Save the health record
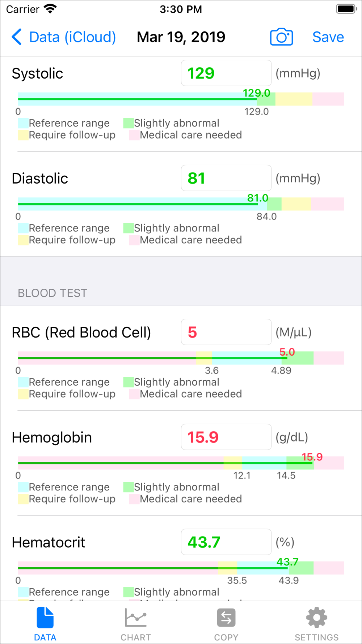Image resolution: width=362 pixels, height=644 pixels. click(x=328, y=37)
